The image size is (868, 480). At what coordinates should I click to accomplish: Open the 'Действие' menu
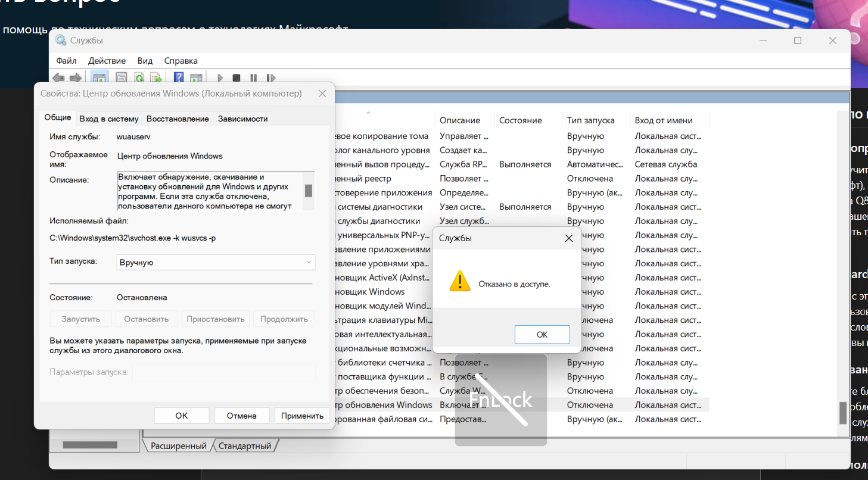107,61
